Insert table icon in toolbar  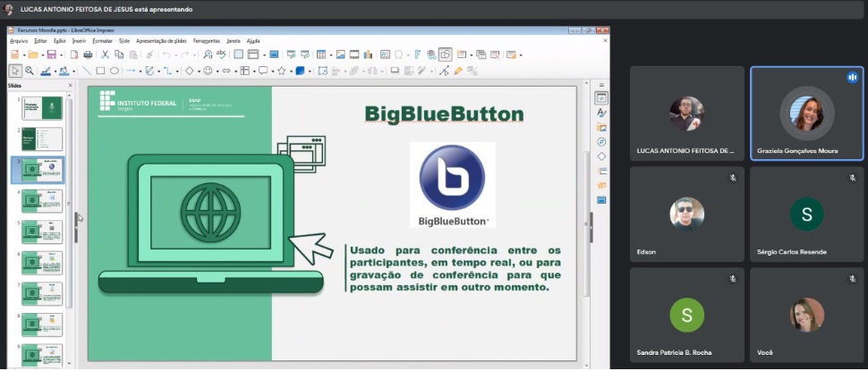(x=321, y=55)
